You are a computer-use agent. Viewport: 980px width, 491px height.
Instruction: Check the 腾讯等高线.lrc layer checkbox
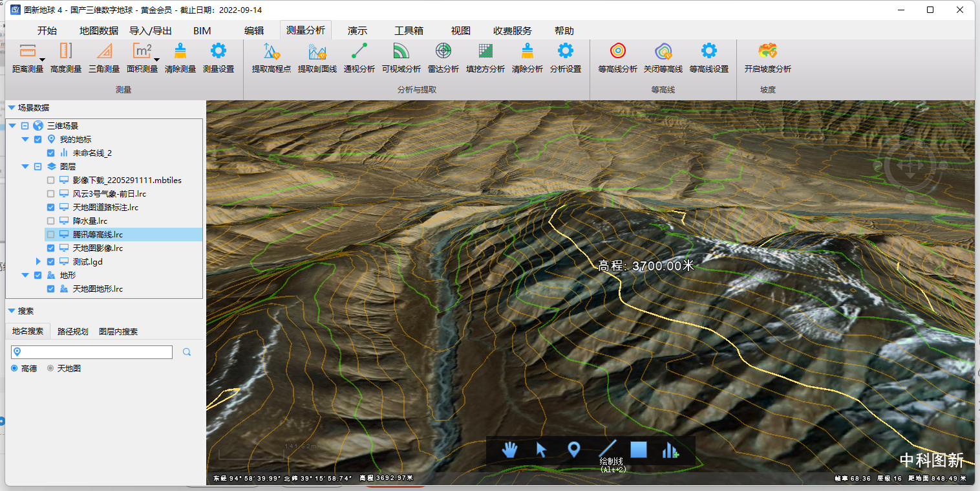click(x=50, y=234)
